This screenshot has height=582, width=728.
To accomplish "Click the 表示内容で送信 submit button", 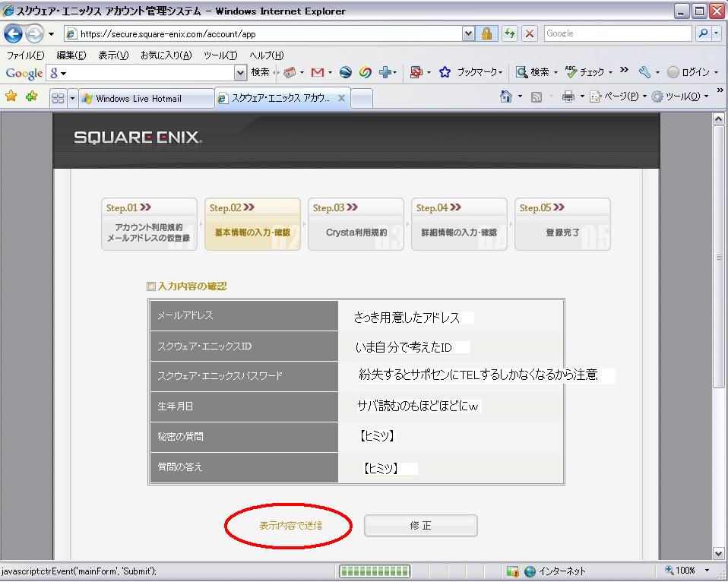I will click(290, 525).
